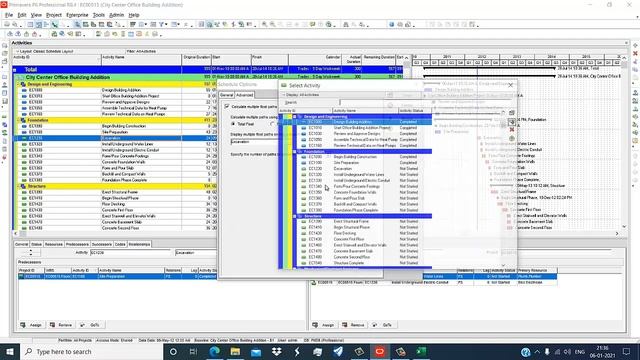Open the Project menu
Viewport: 640px width, 360px height.
54,15
